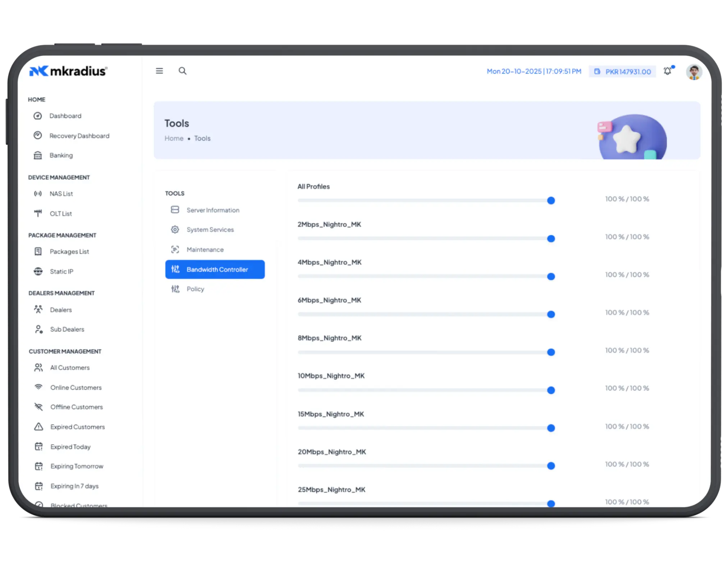728x566 pixels.
Task: Open Online Customers in sidebar
Action: [x=76, y=387]
